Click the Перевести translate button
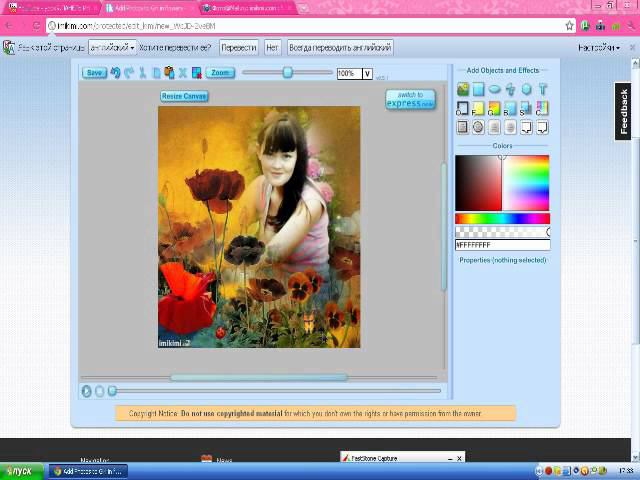This screenshot has height=480, width=640. click(x=239, y=48)
